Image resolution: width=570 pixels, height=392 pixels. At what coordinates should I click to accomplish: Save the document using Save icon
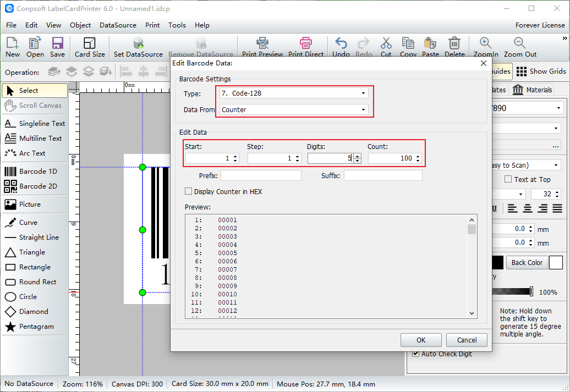pyautogui.click(x=57, y=47)
